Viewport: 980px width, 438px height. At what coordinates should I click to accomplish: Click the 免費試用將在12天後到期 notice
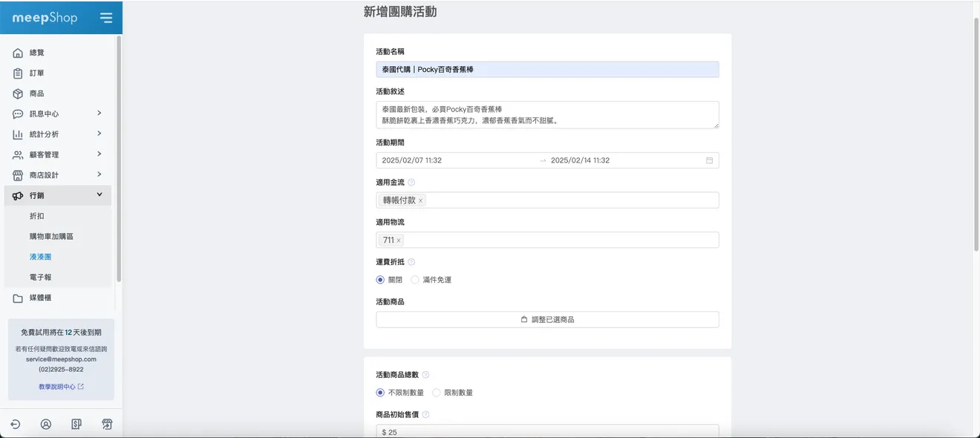tap(61, 333)
